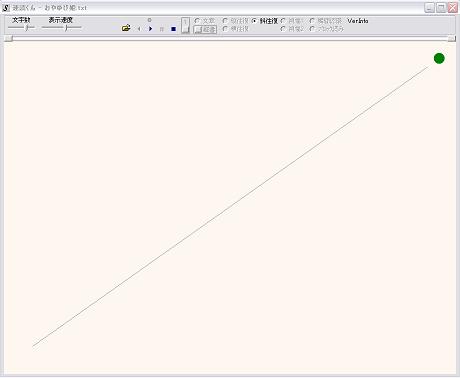
Task: Click the green moving circle
Action: (x=439, y=58)
